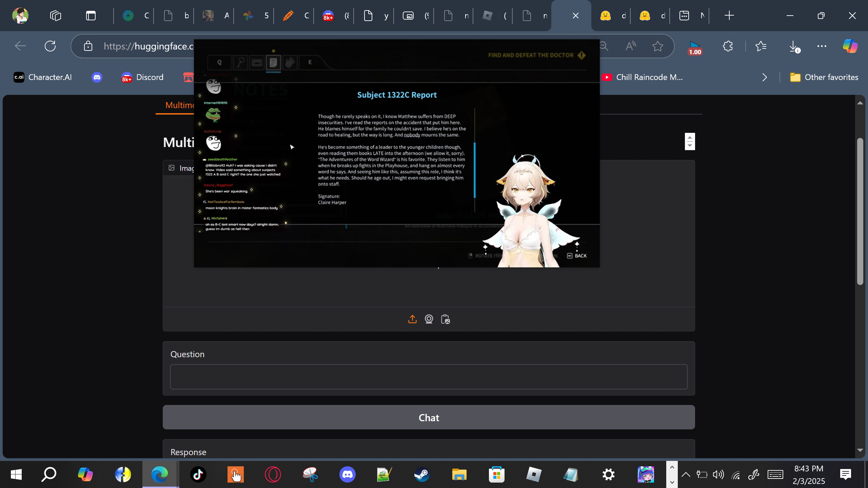Click the Read aloud icon
Screen dimensions: 868x488
631,46
